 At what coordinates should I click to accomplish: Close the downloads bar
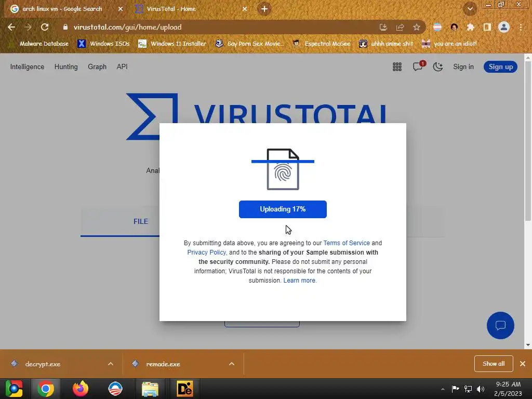tap(523, 364)
